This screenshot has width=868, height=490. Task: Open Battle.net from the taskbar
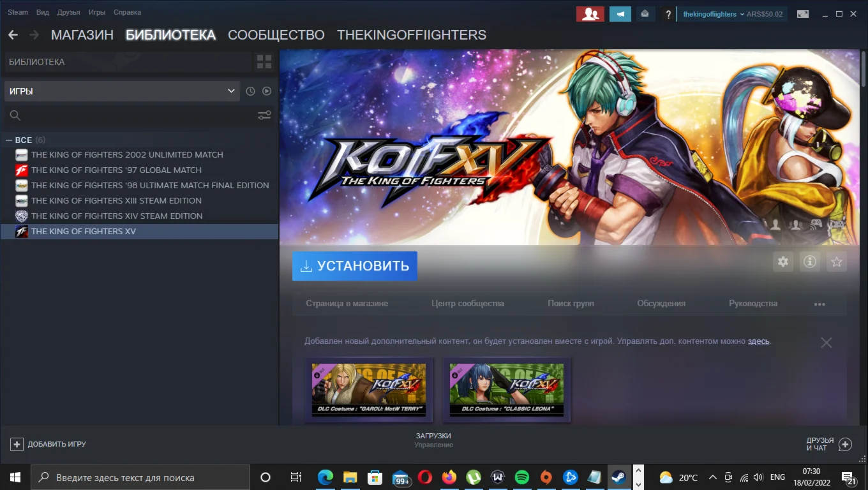(571, 477)
